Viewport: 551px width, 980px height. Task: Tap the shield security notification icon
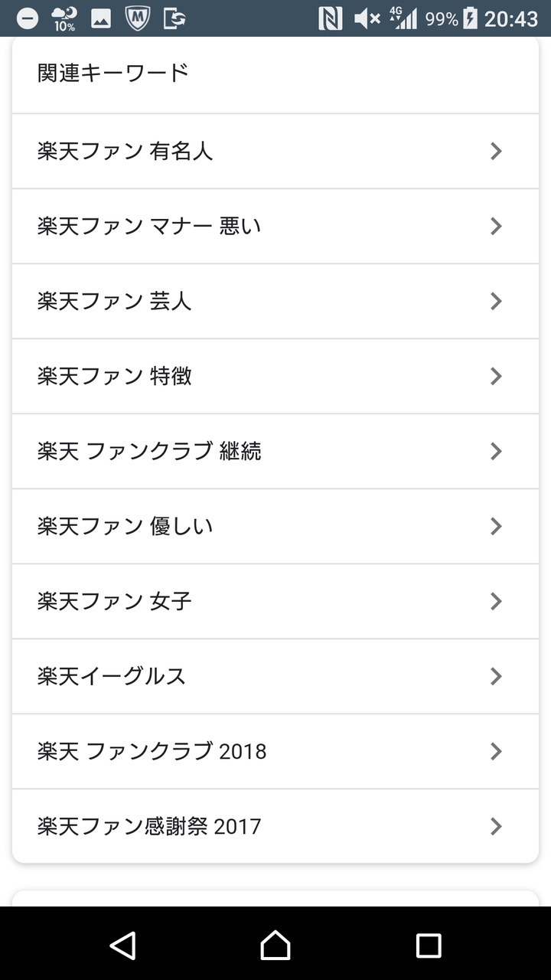pyautogui.click(x=137, y=18)
